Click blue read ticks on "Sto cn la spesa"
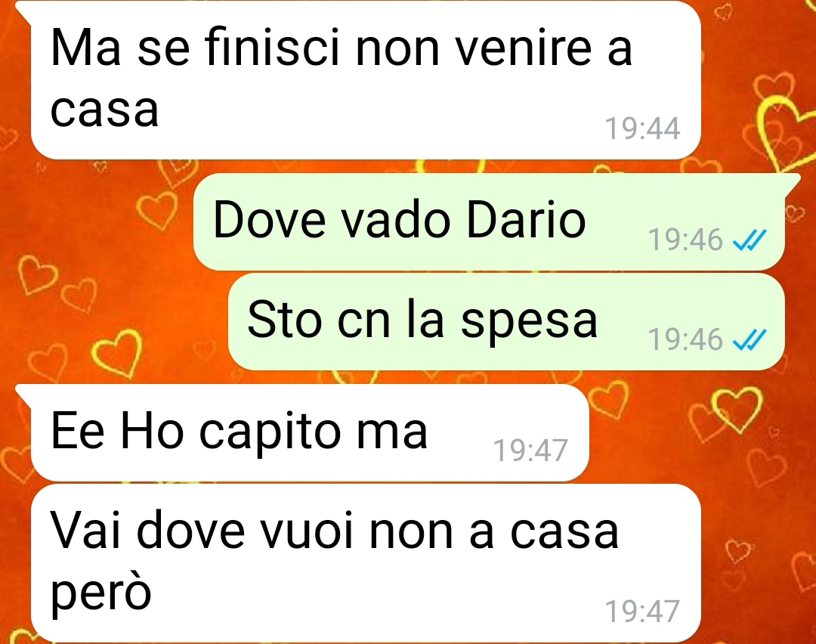Viewport: 816px width, 644px height. point(749,340)
